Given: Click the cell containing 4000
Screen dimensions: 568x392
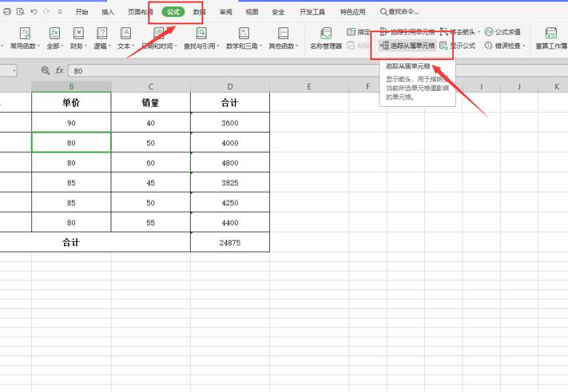Looking at the screenshot, I should pos(230,143).
